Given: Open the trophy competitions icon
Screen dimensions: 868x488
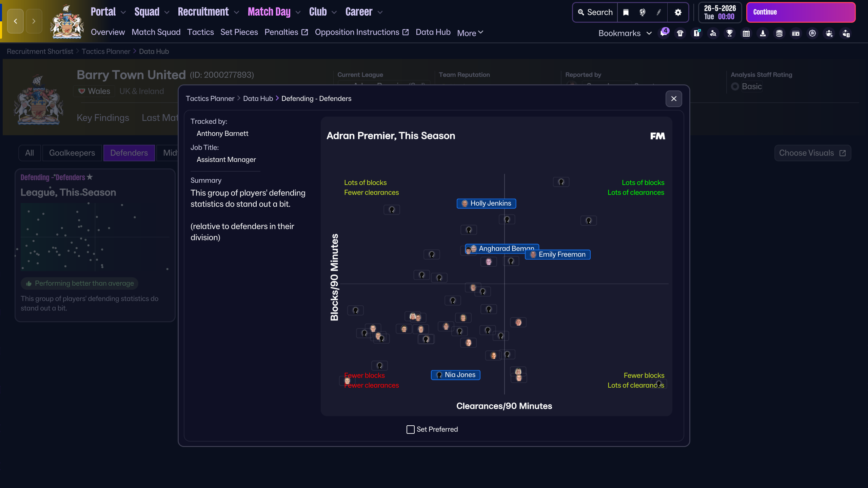Looking at the screenshot, I should pos(730,33).
